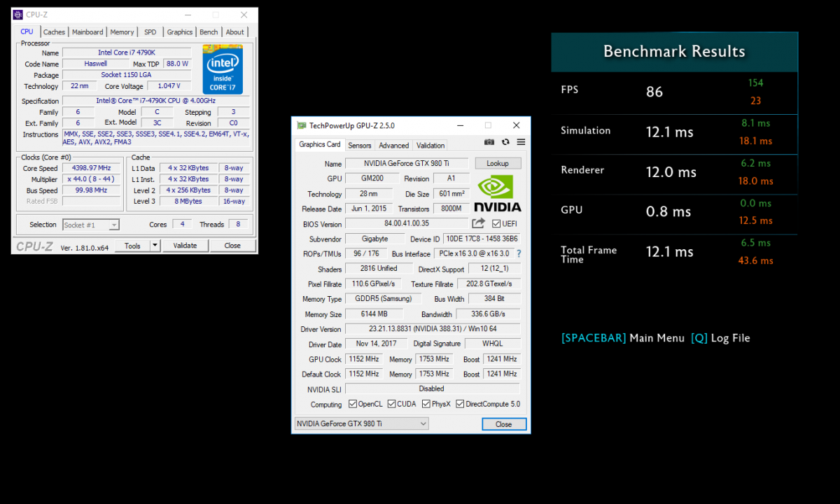Open the Advanced tab in GPU-Z
Screen dimensions: 840x504
click(393, 146)
